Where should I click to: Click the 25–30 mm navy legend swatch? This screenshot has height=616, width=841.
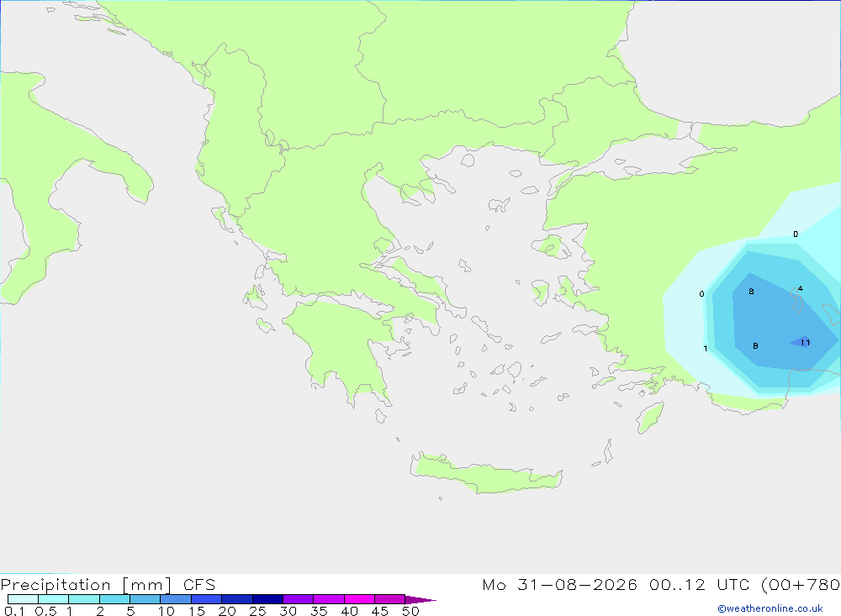(x=267, y=599)
